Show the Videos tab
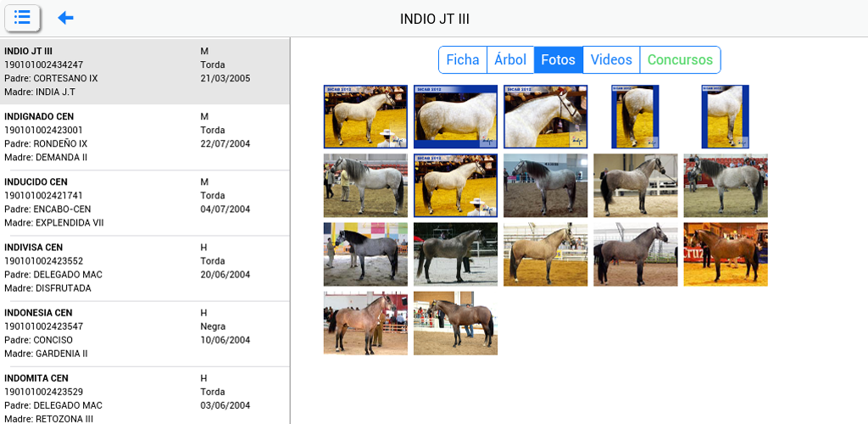The width and height of the screenshot is (868, 424). [611, 59]
